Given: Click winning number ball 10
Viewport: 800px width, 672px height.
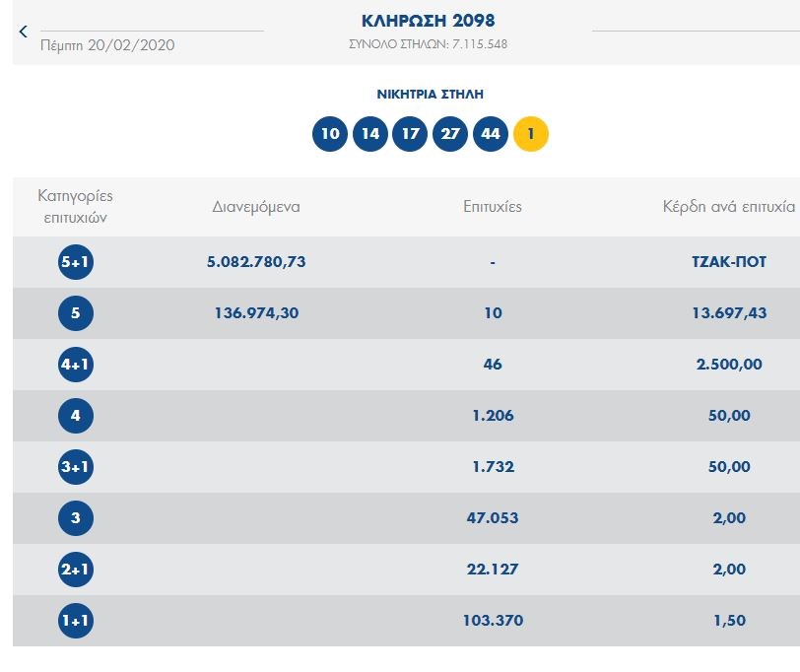Looking at the screenshot, I should pos(330,134).
